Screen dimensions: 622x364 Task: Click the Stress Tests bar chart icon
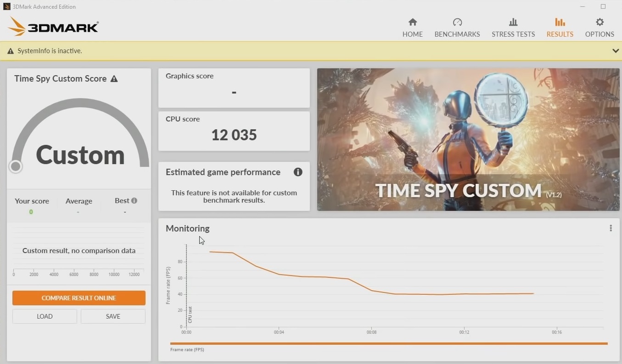[513, 22]
